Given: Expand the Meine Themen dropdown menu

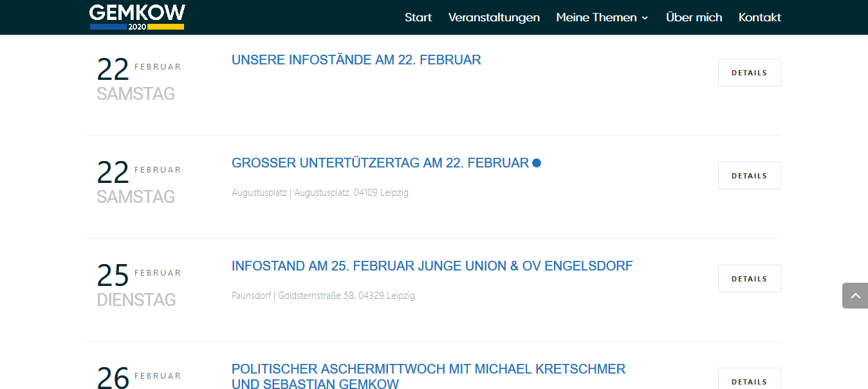Looking at the screenshot, I should (x=602, y=17).
